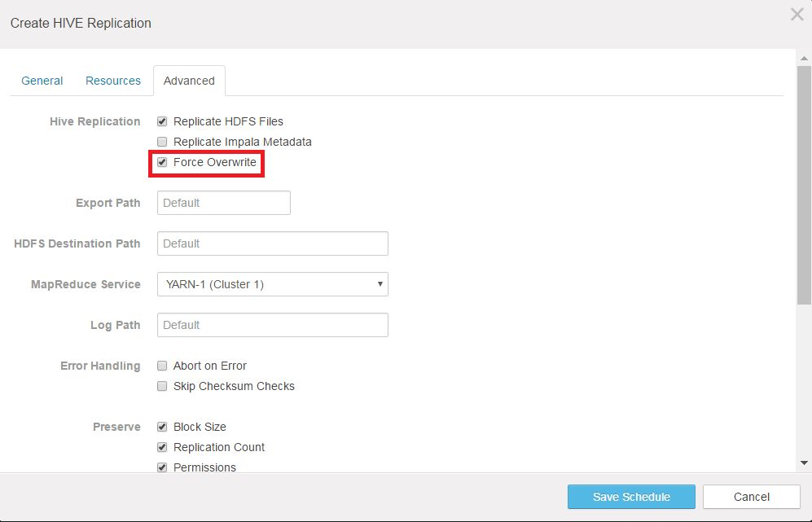
Task: Expand the MapReduce Service dropdown
Action: tap(272, 284)
